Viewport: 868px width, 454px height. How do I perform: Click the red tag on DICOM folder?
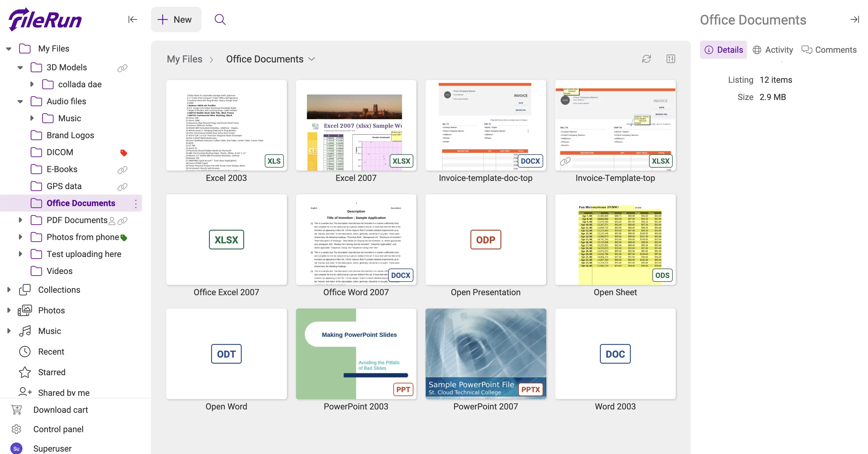click(x=124, y=153)
